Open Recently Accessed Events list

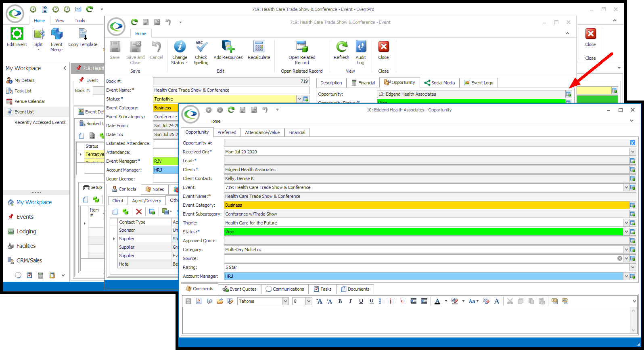click(40, 122)
